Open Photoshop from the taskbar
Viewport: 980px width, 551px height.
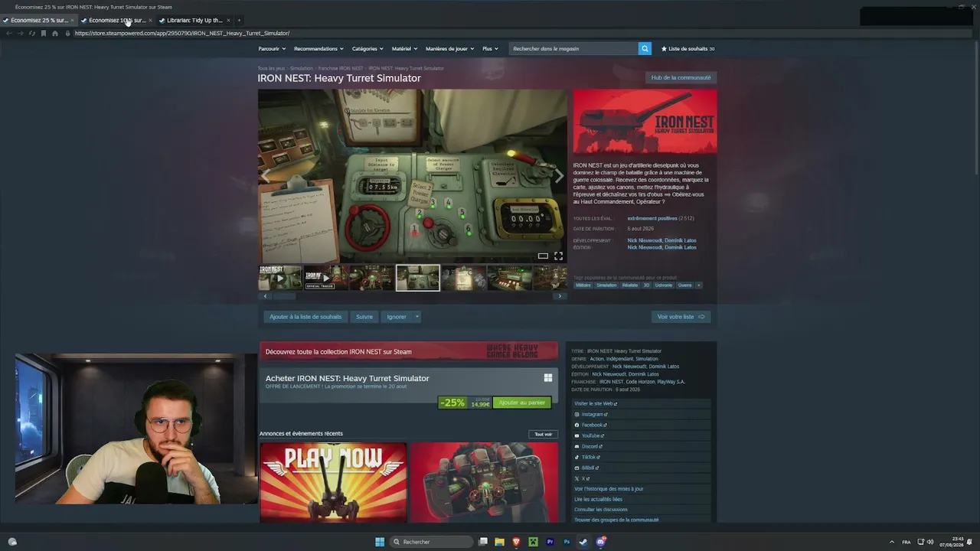pyautogui.click(x=567, y=542)
